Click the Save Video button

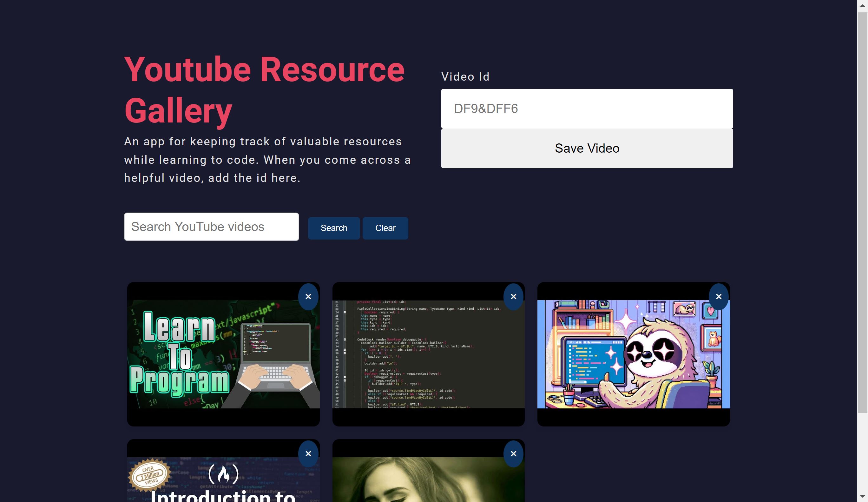click(587, 149)
